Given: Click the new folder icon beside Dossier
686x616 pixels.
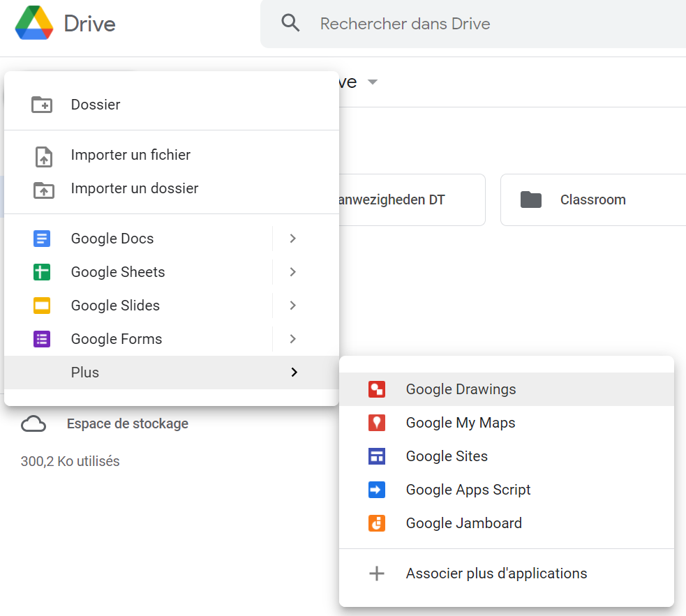Looking at the screenshot, I should tap(42, 105).
